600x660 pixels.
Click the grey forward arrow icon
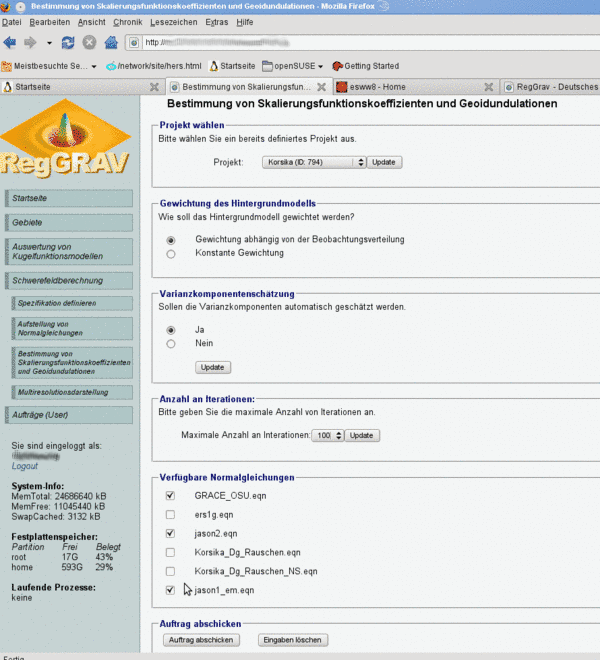[30, 43]
